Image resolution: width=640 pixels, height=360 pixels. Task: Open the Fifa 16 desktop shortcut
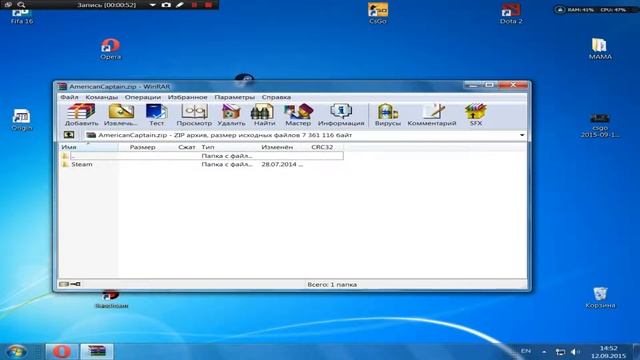click(x=22, y=17)
